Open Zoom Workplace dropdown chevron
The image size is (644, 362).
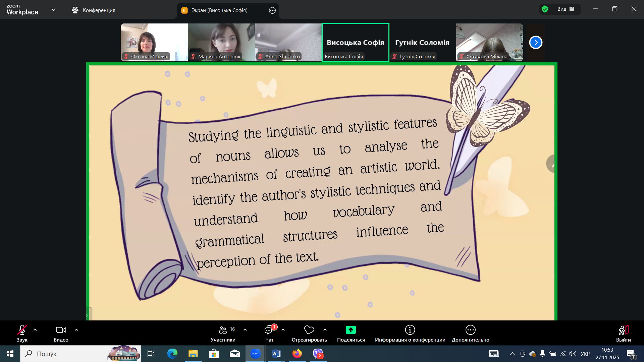tap(54, 10)
